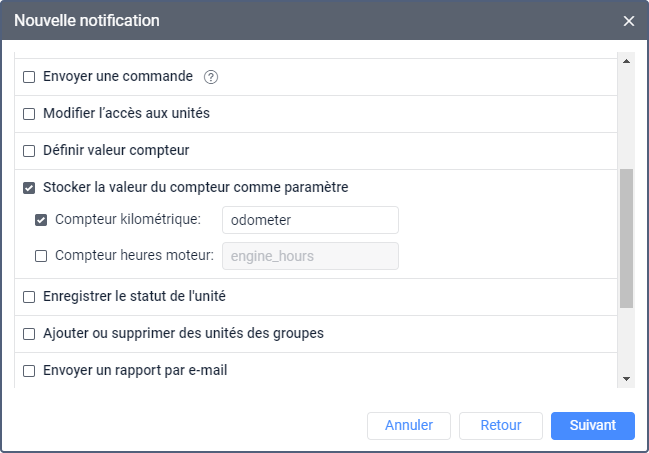The height and width of the screenshot is (453, 649).
Task: Uncheck Stocker la valeur du compteur comme paramètre
Action: point(29,188)
